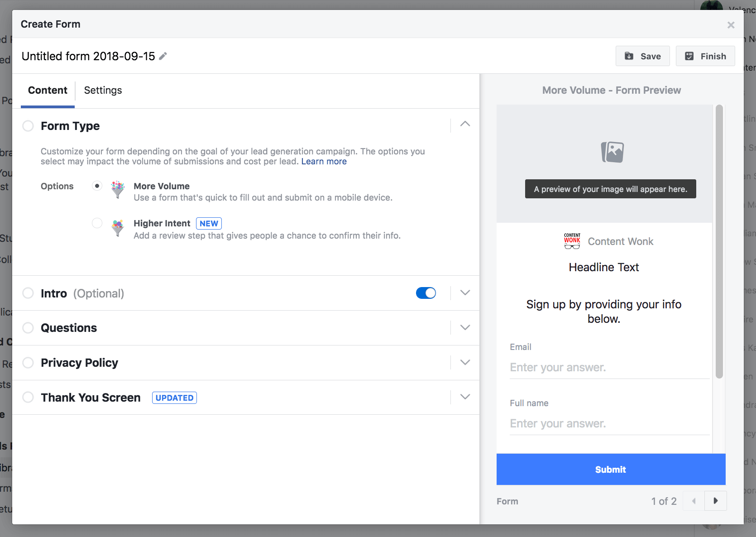The image size is (756, 537).
Task: Close the Create Form dialog
Action: coord(731,25)
